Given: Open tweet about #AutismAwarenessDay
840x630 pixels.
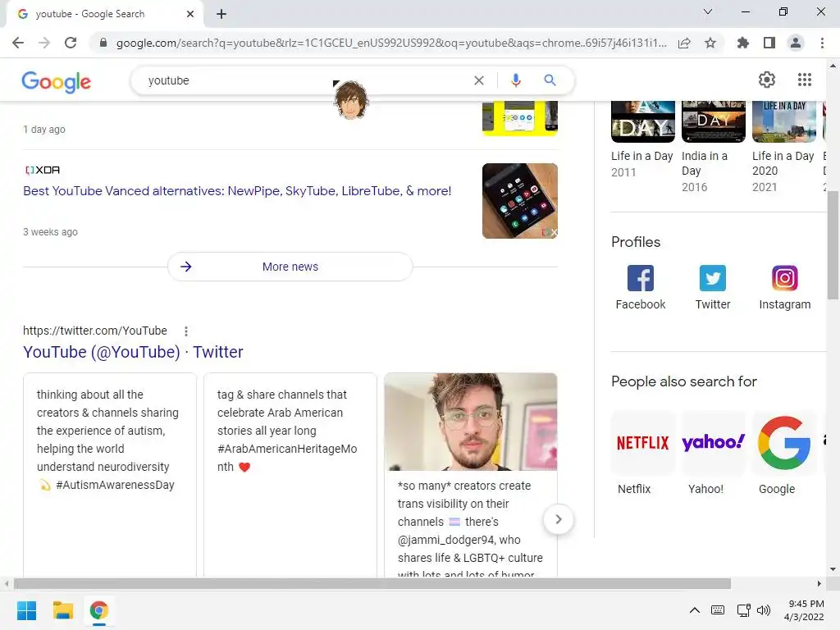Looking at the screenshot, I should [110, 475].
